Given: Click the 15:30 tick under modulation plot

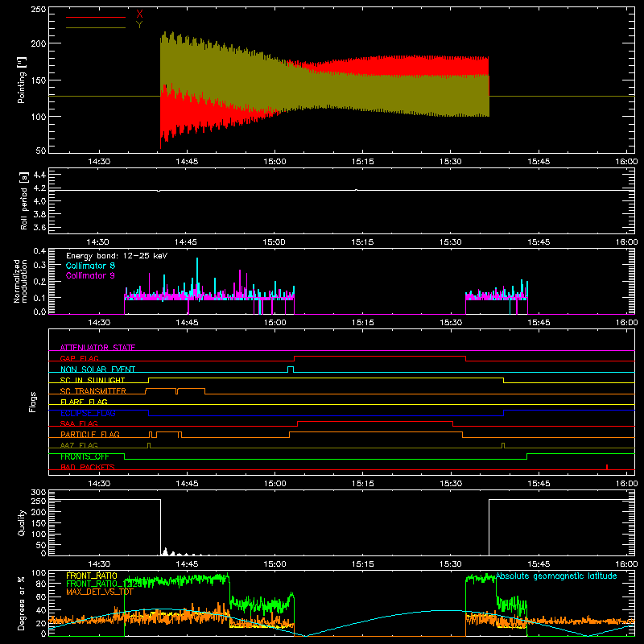Looking at the screenshot, I should tap(451, 323).
